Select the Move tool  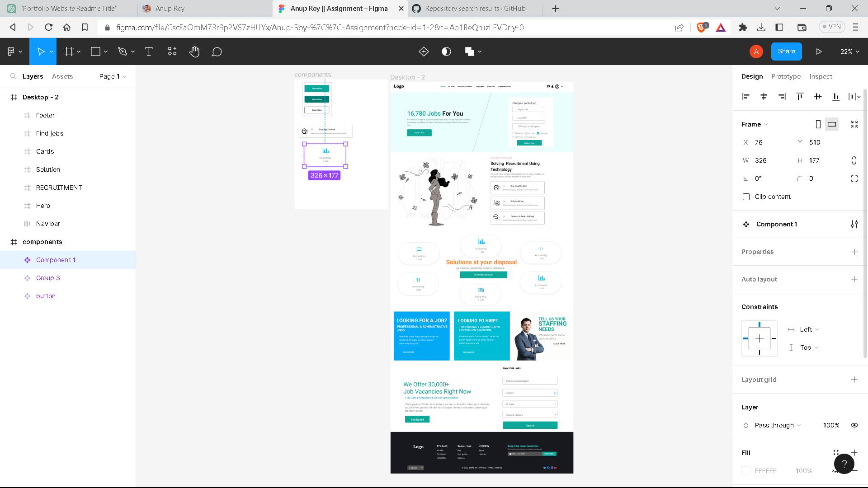(x=41, y=51)
